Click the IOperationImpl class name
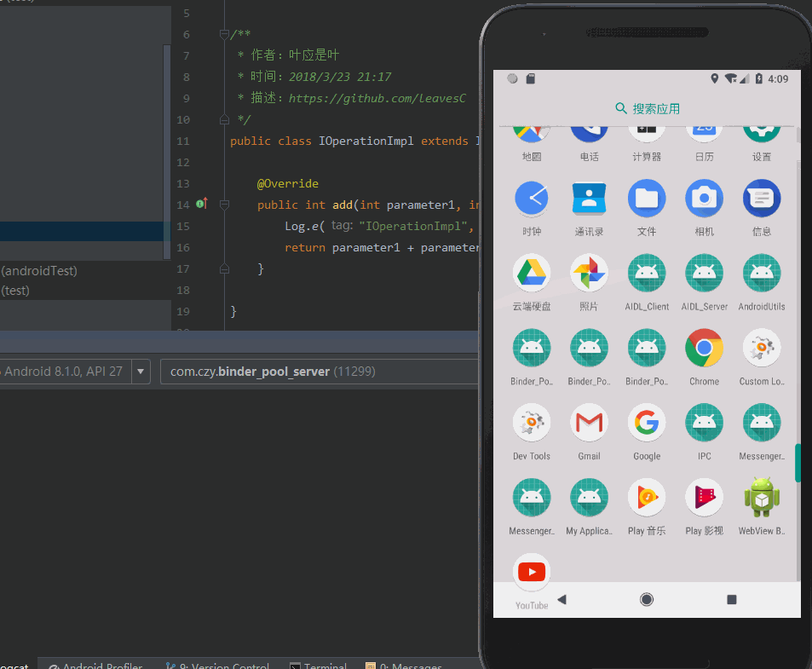Image resolution: width=812 pixels, height=669 pixels. click(366, 141)
